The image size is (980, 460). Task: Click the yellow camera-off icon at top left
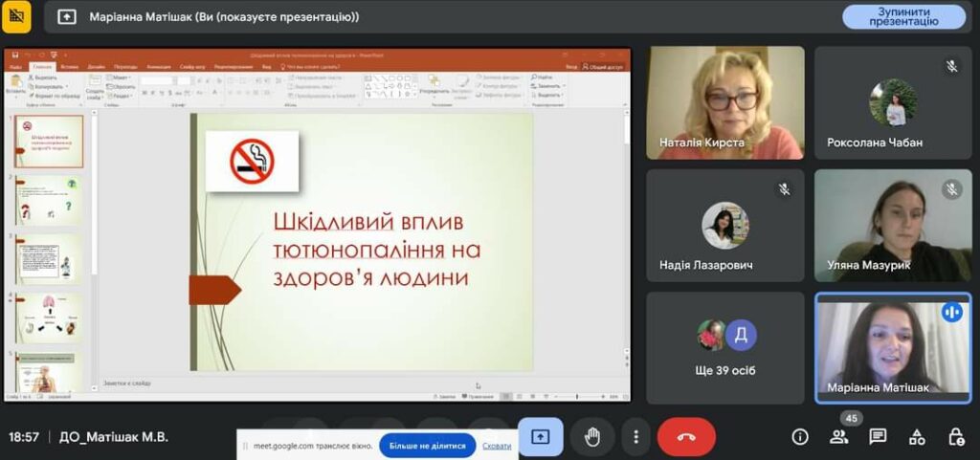(16, 16)
